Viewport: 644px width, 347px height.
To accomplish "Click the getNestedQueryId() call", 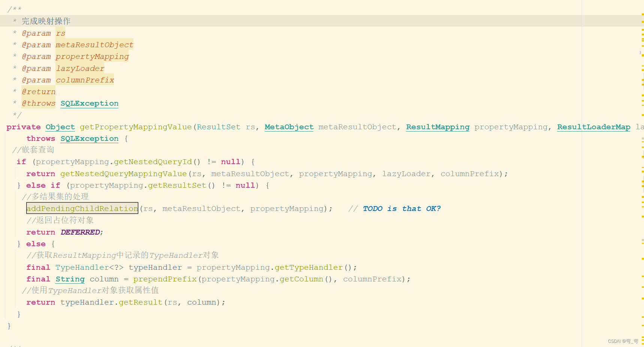I will 157,162.
